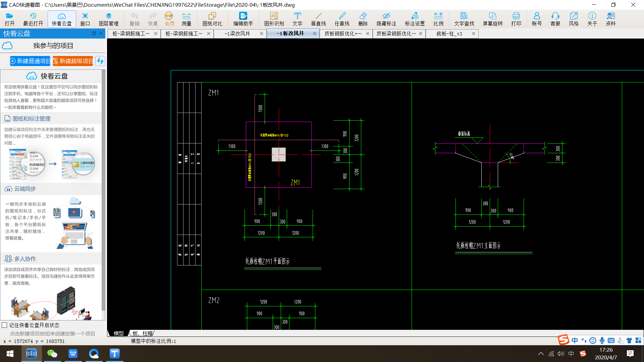Click the ZM2 label in drawing
The image size is (644, 362).
[x=214, y=300]
